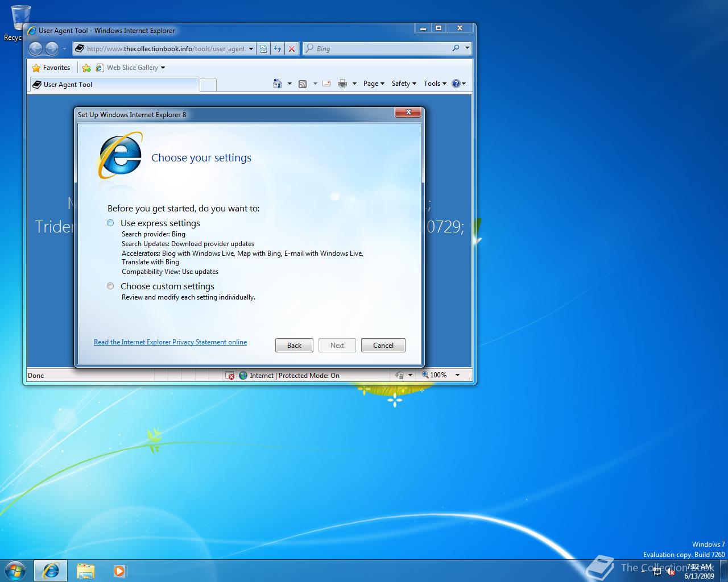The image size is (728, 582).
Task: Expand the address bar URL dropdown
Action: pos(251,49)
